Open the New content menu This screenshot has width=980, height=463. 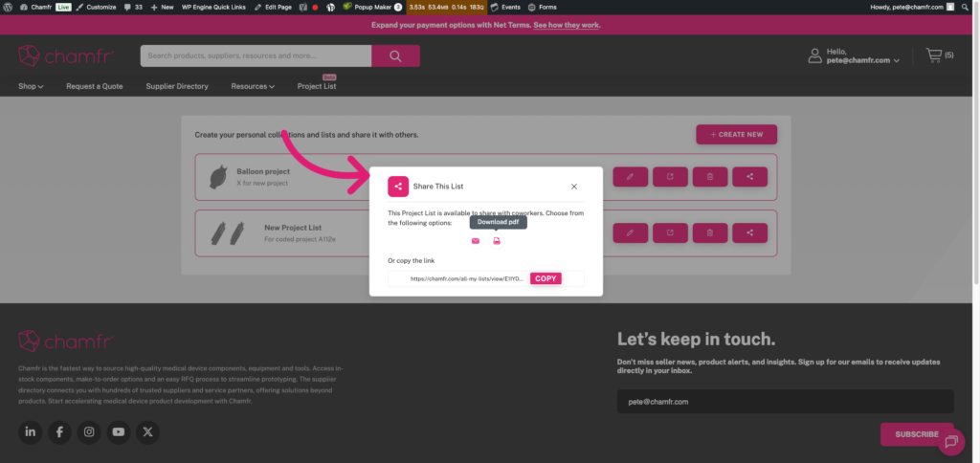(x=163, y=7)
